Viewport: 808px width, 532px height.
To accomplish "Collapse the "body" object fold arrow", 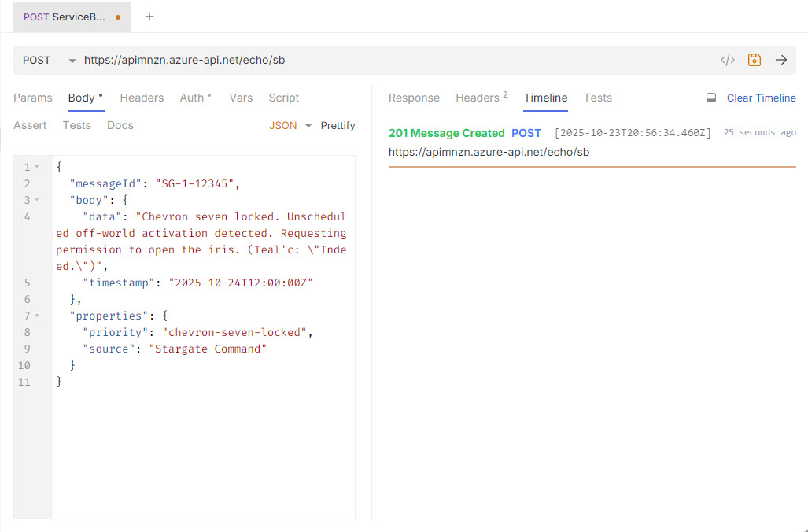I will (37, 201).
